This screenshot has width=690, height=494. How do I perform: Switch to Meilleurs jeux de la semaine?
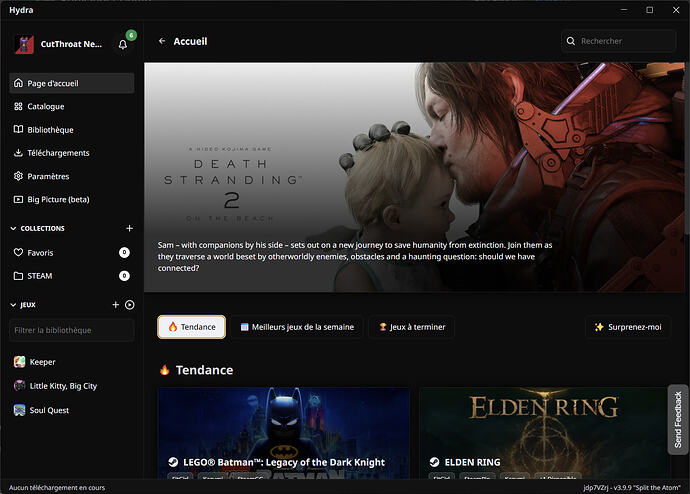point(297,327)
